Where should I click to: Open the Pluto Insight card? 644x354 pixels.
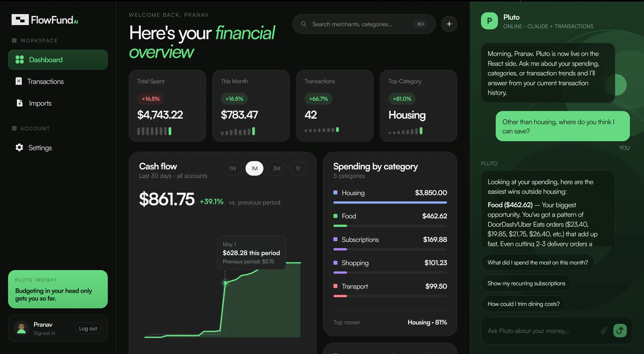pos(58,289)
